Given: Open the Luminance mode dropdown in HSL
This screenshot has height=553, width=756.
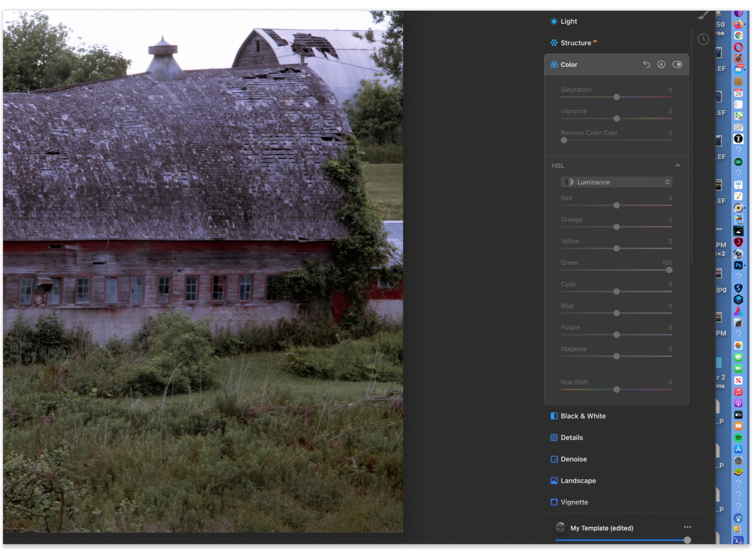Looking at the screenshot, I should pyautogui.click(x=617, y=182).
